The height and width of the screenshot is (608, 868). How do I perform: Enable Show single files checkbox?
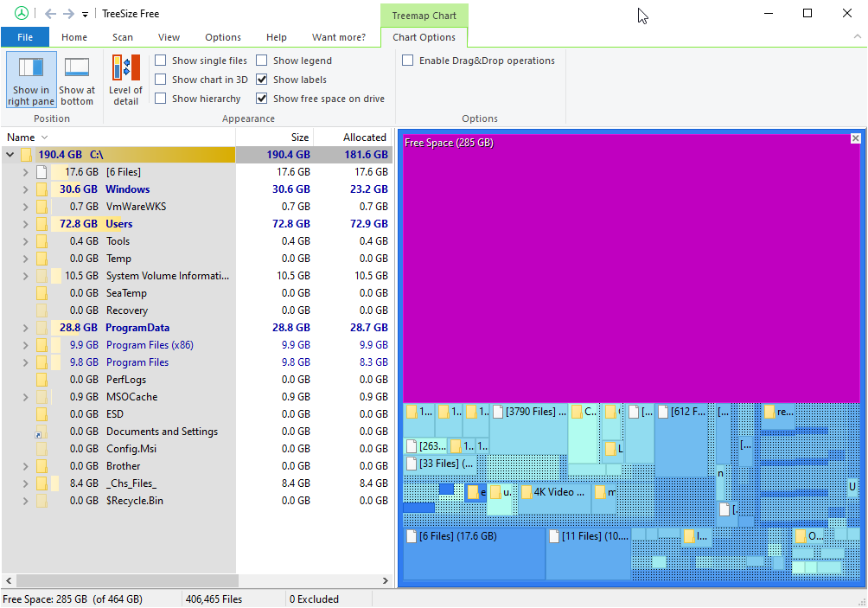pos(161,61)
